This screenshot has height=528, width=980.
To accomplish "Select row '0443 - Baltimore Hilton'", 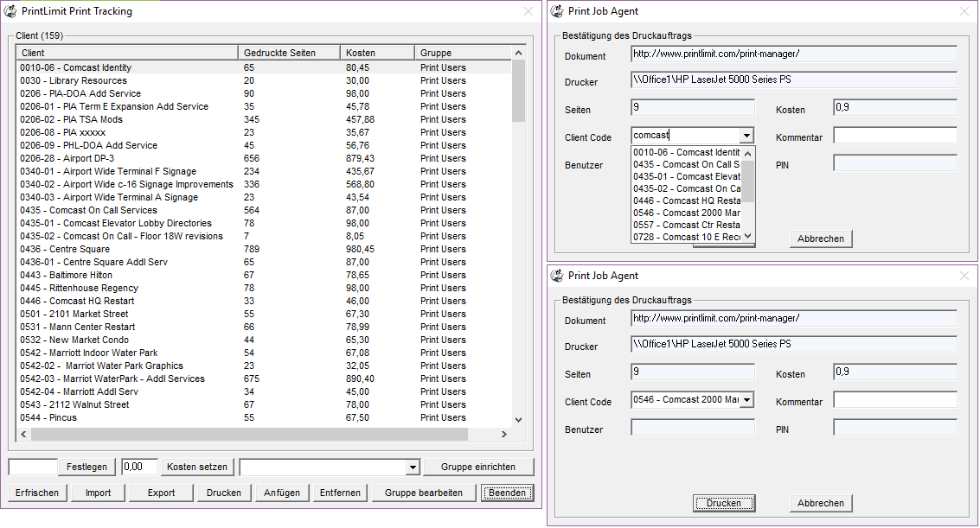I will click(x=264, y=275).
